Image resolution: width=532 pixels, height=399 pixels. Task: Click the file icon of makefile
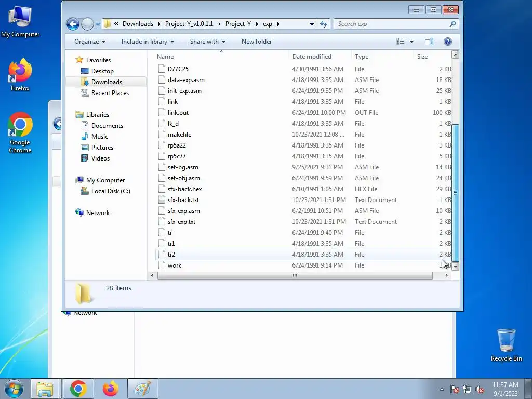click(x=162, y=135)
